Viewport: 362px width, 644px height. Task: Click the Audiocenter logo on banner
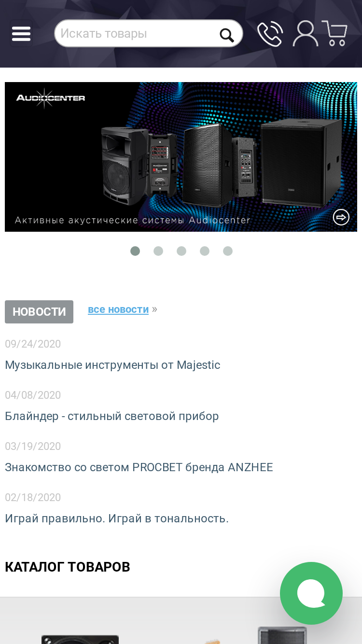(x=51, y=98)
